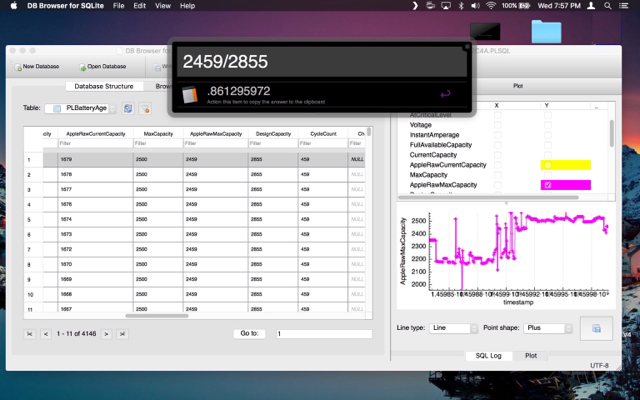
Task: Open Notification Center list icon
Action: point(624,6)
